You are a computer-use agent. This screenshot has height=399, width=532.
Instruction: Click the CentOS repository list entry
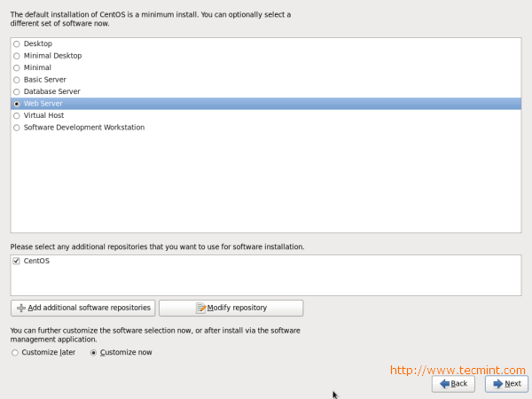click(x=37, y=261)
